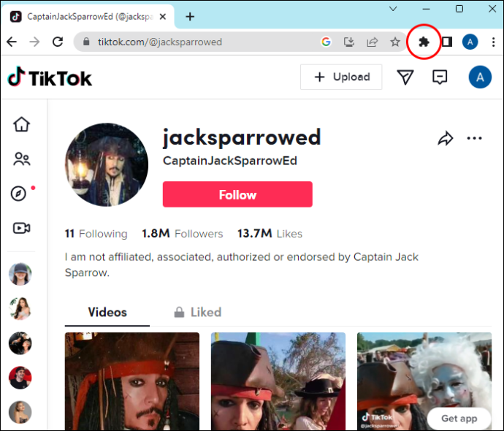504x431 pixels.
Task: Click the 13.7M Likes count
Action: [270, 234]
